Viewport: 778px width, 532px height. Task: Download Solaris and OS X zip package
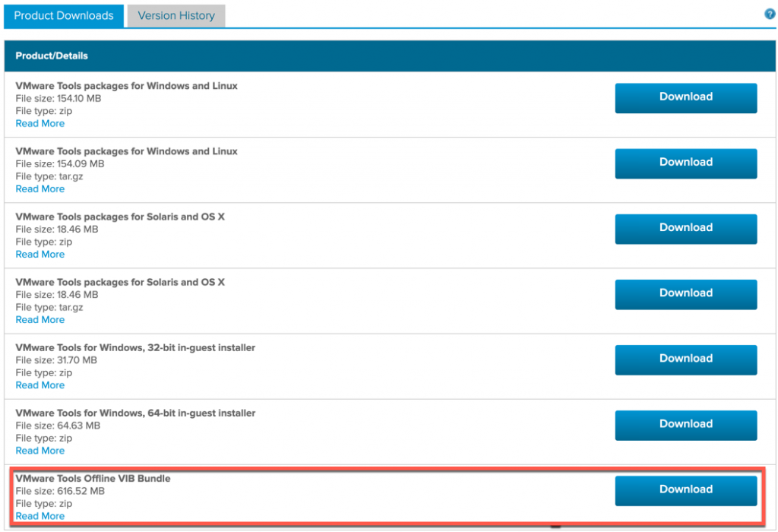pos(686,229)
